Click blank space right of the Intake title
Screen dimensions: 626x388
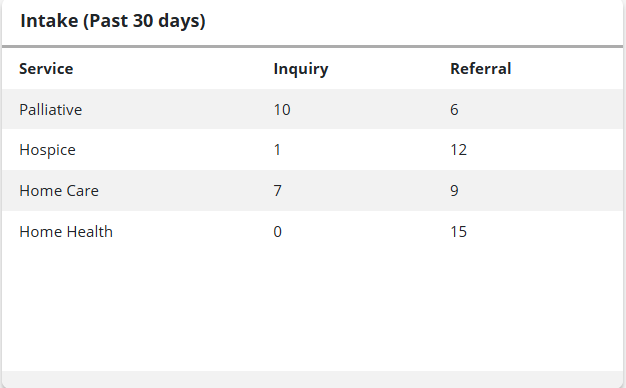coord(413,21)
